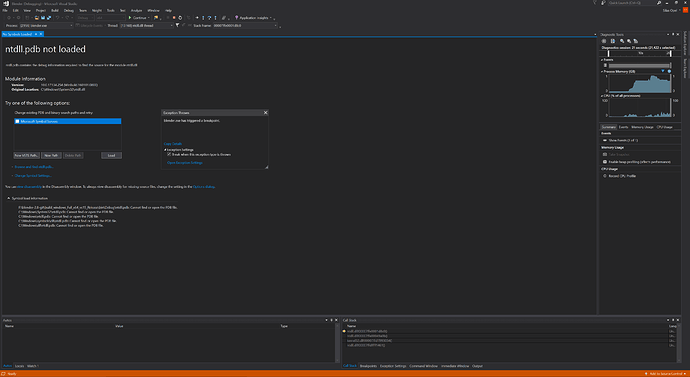Screen dimensions: 690x377
Task: Click the red Stop Debugging icon
Action: [x=174, y=18]
